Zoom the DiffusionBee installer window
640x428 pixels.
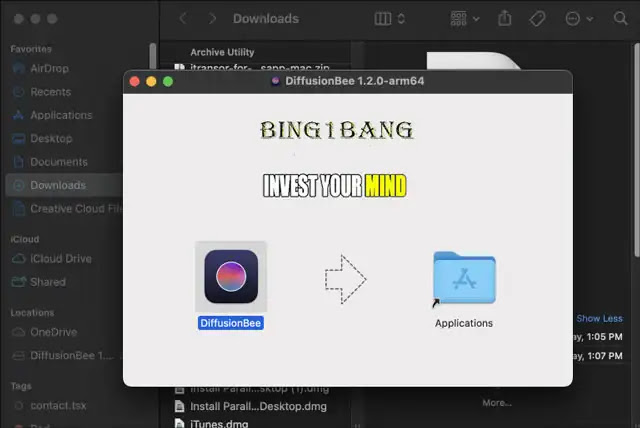(168, 81)
